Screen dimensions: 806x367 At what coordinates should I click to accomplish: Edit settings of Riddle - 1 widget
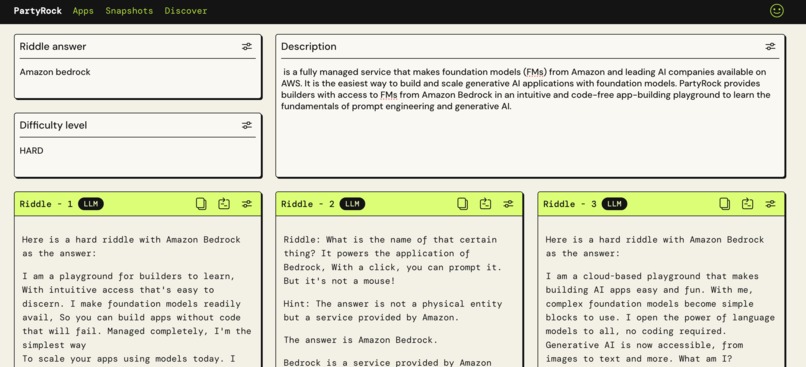pyautogui.click(x=247, y=204)
